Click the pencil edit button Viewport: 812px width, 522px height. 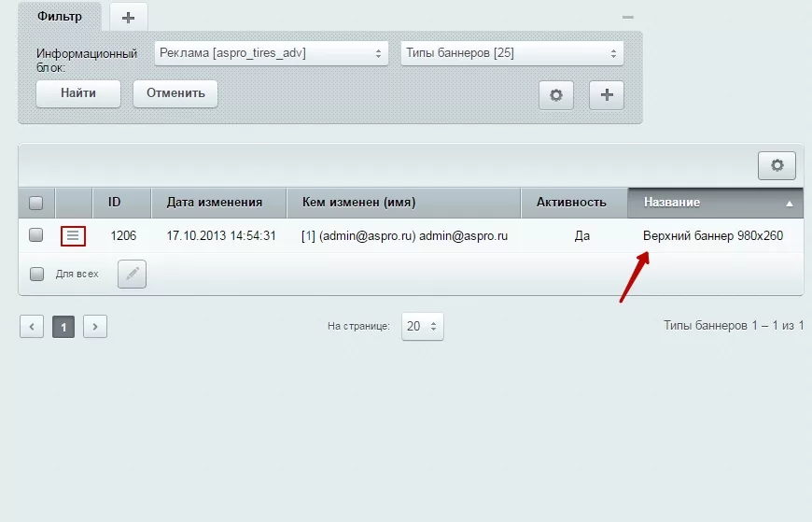(x=132, y=274)
